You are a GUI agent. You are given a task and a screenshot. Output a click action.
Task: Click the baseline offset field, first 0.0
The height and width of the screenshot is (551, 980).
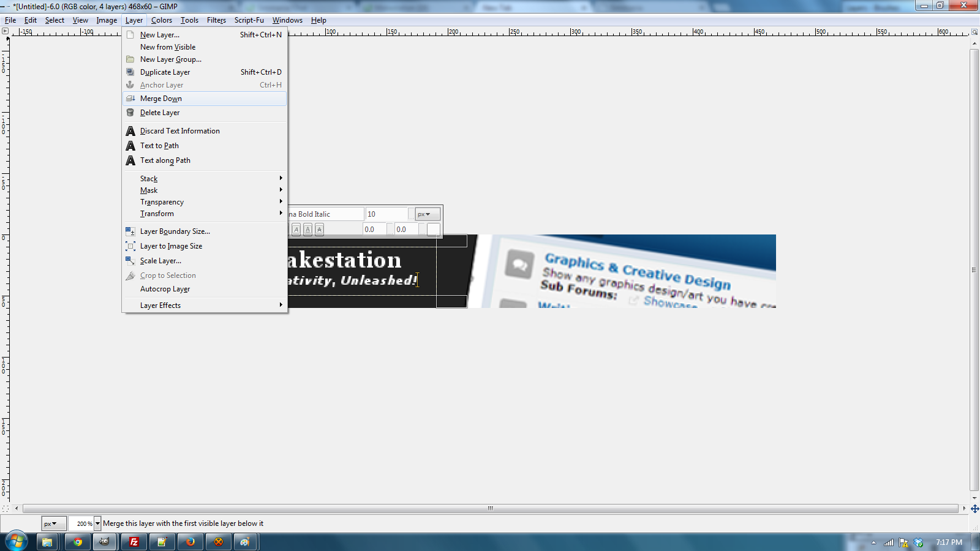[374, 230]
